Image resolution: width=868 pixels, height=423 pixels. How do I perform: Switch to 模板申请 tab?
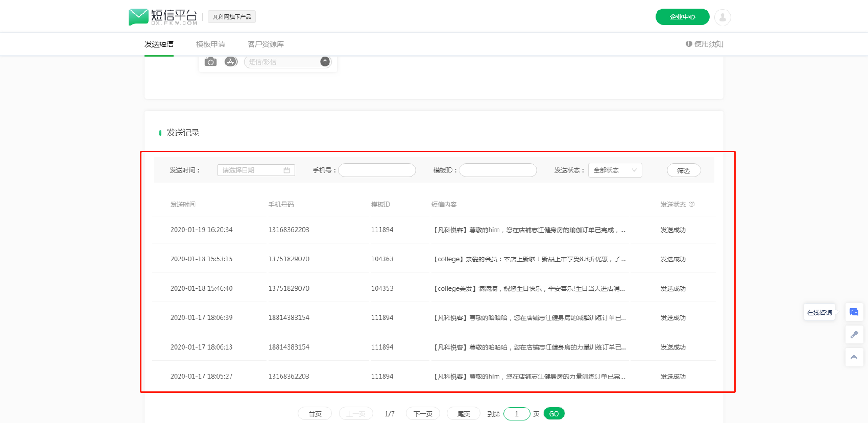click(x=210, y=44)
